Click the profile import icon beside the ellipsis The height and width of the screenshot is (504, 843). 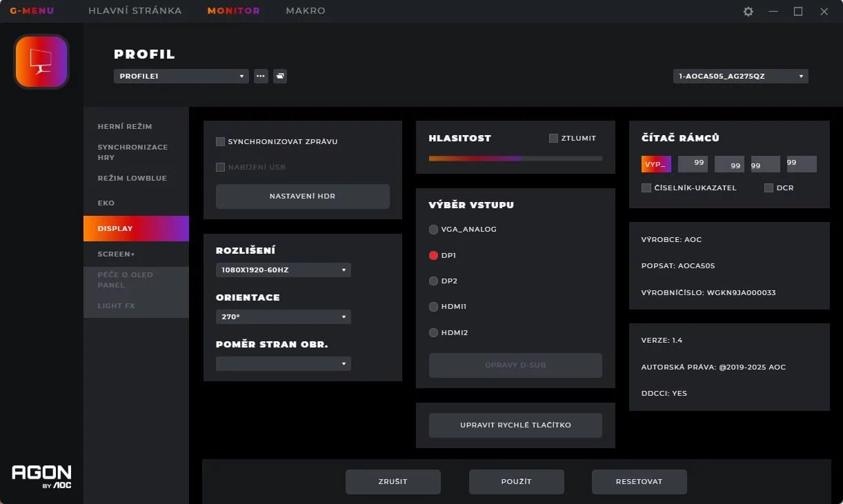[x=279, y=76]
